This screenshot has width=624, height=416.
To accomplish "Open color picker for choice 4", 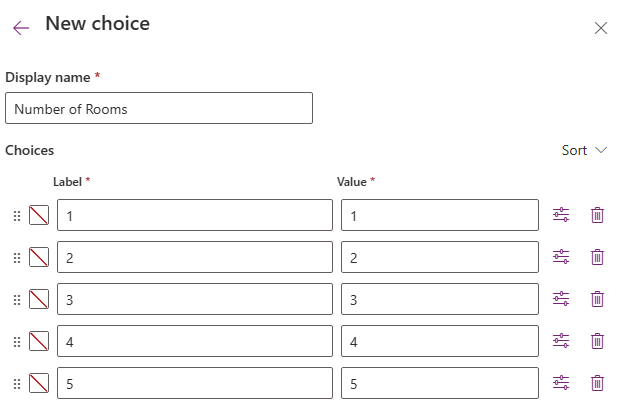I will [x=39, y=341].
